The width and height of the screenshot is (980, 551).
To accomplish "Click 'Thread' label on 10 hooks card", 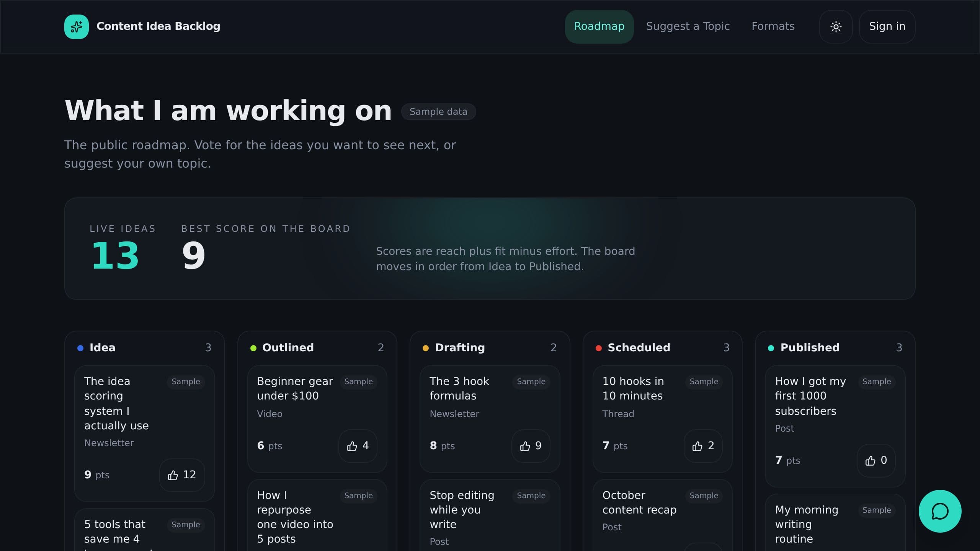I will pos(618,414).
